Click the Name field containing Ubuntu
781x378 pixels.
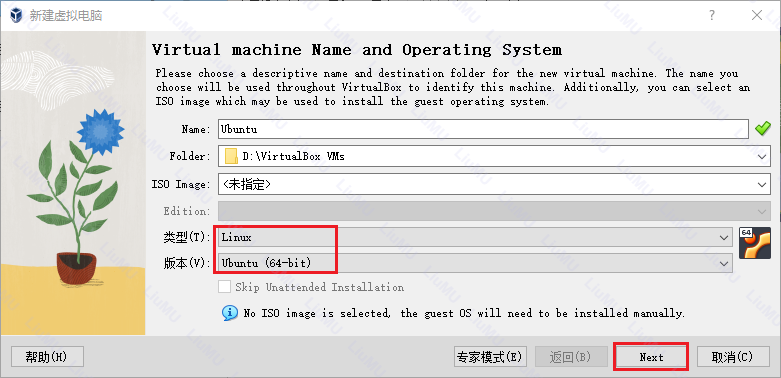483,129
